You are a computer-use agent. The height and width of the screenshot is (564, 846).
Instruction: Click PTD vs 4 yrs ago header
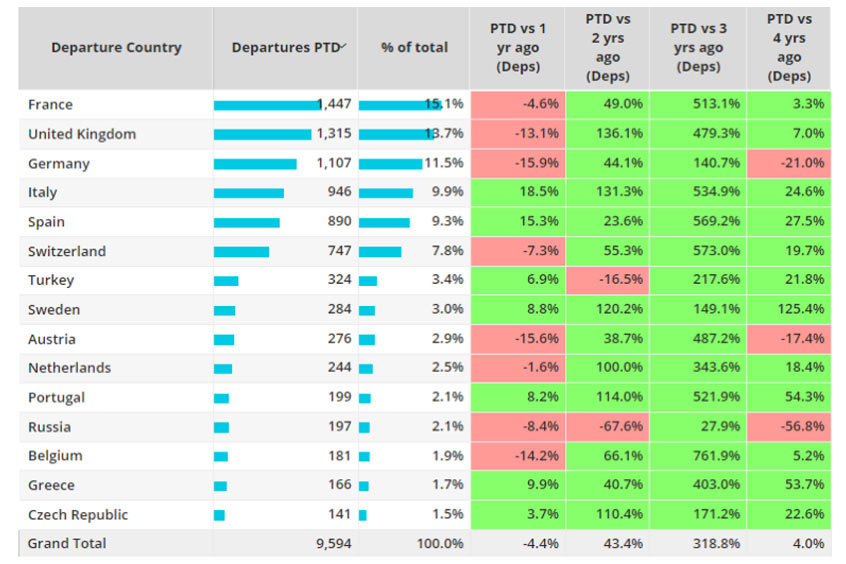pos(789,48)
